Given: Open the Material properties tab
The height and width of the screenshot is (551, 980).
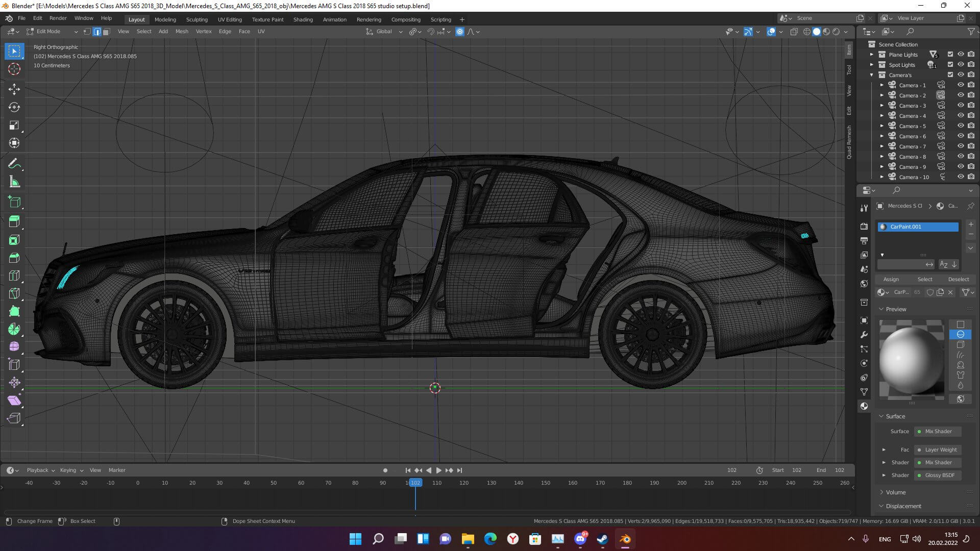Looking at the screenshot, I should [864, 406].
